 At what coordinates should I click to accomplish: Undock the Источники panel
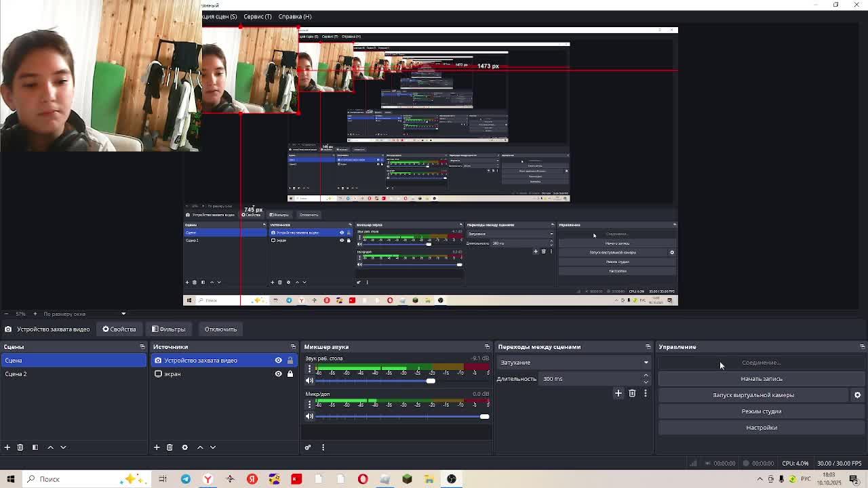[293, 347]
